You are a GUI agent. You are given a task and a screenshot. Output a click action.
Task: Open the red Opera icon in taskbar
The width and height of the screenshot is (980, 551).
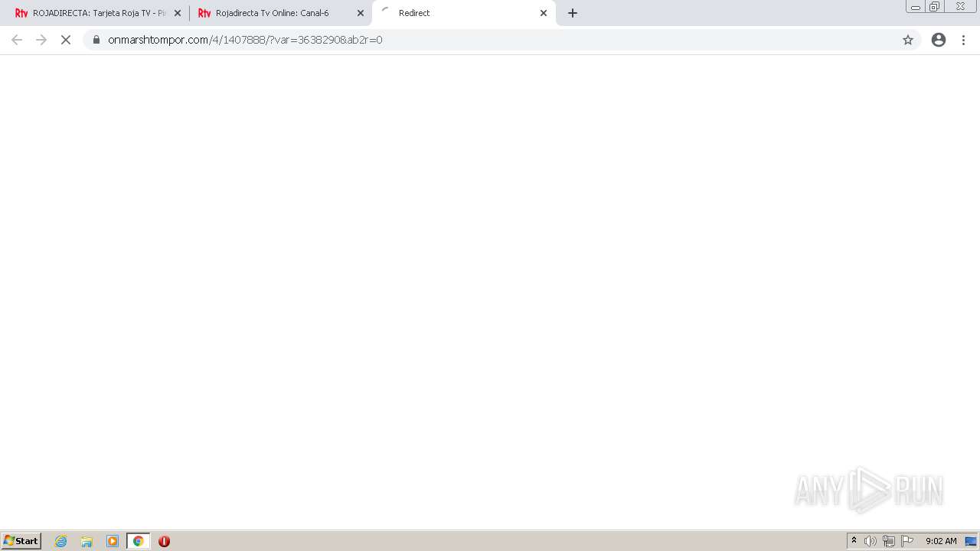coord(164,541)
